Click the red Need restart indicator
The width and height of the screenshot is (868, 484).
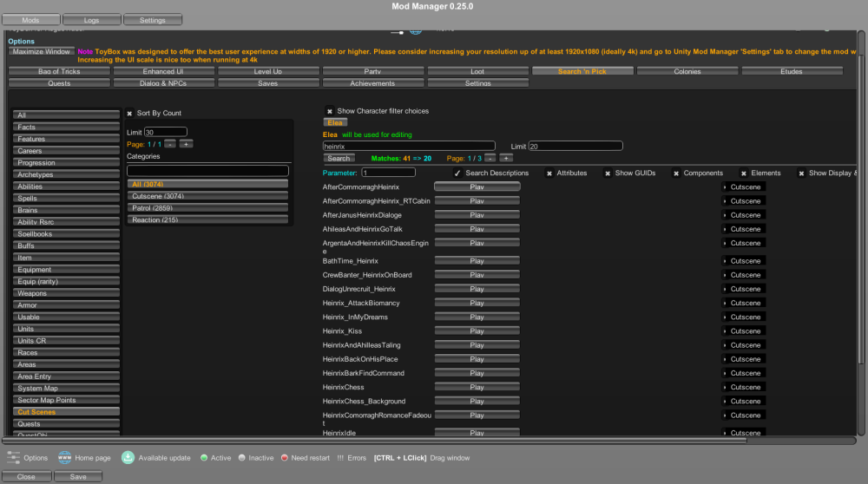pos(284,458)
